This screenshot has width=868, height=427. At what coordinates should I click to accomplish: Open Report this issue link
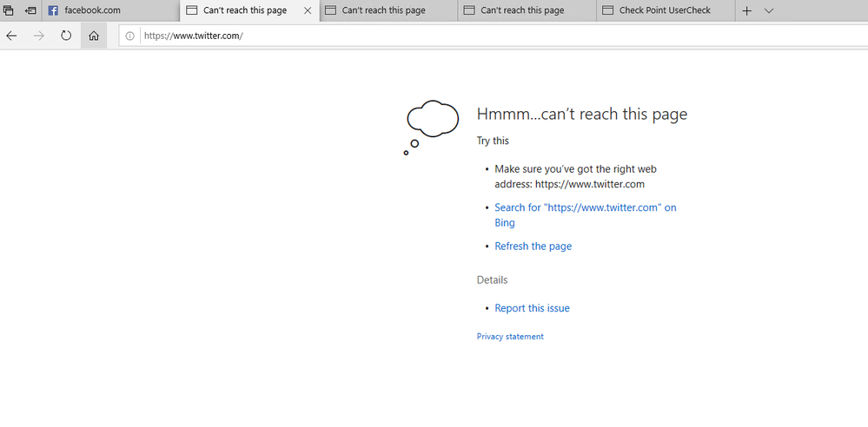click(x=532, y=308)
